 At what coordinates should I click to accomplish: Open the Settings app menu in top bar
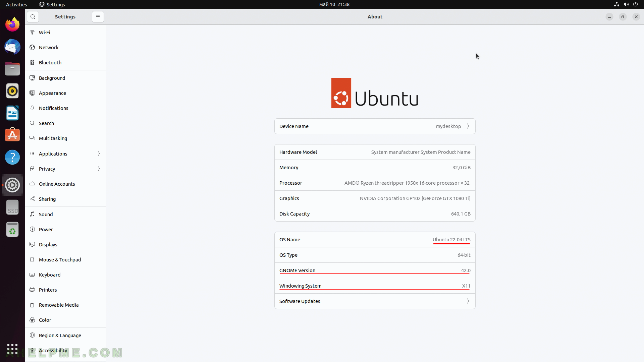[52, 4]
